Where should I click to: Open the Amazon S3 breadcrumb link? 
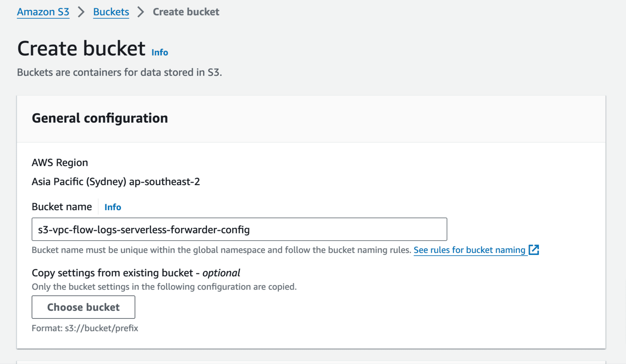[x=43, y=12]
